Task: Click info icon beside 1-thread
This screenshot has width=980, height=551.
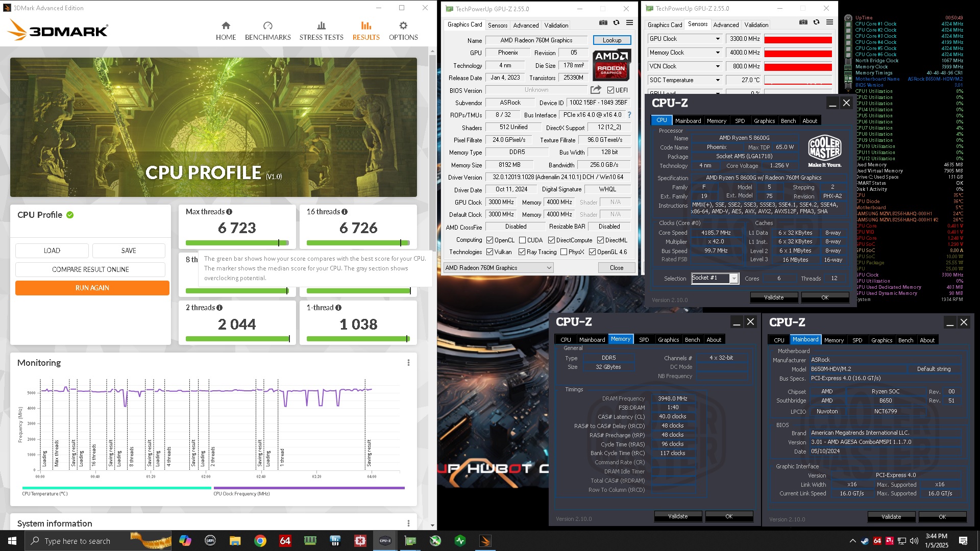Action: [x=338, y=308]
